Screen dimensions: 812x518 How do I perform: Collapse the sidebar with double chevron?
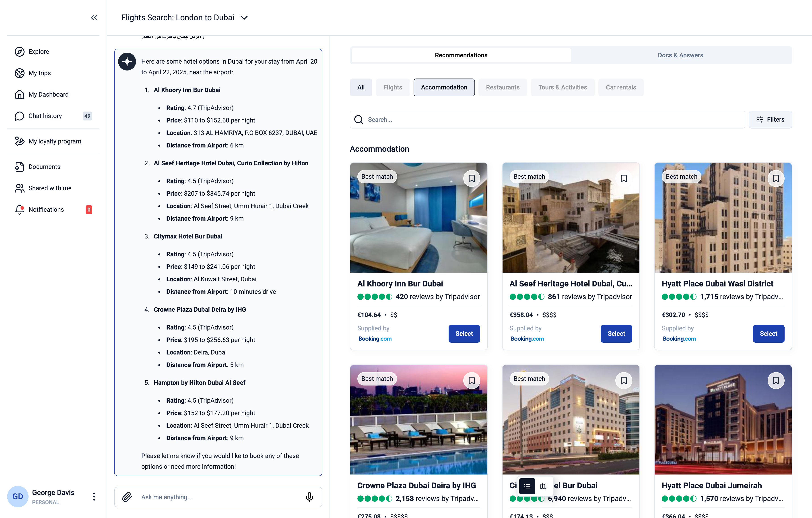[94, 18]
